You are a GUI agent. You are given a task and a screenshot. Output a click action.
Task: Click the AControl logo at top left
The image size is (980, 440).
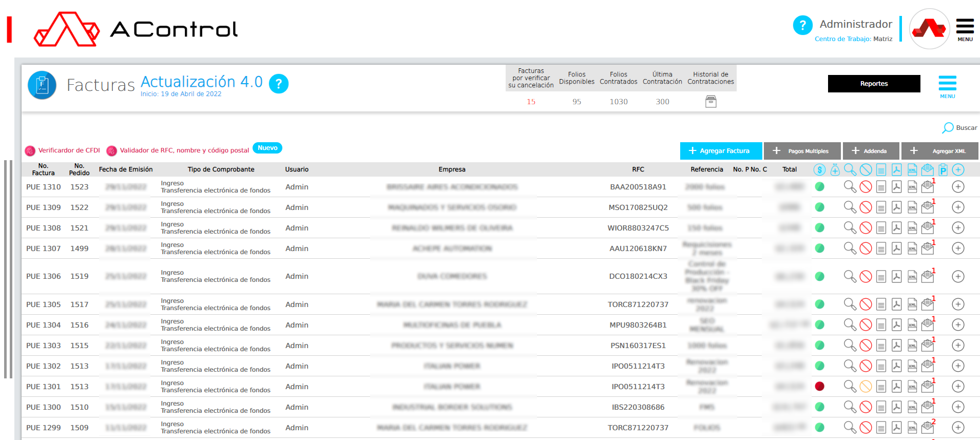[136, 29]
